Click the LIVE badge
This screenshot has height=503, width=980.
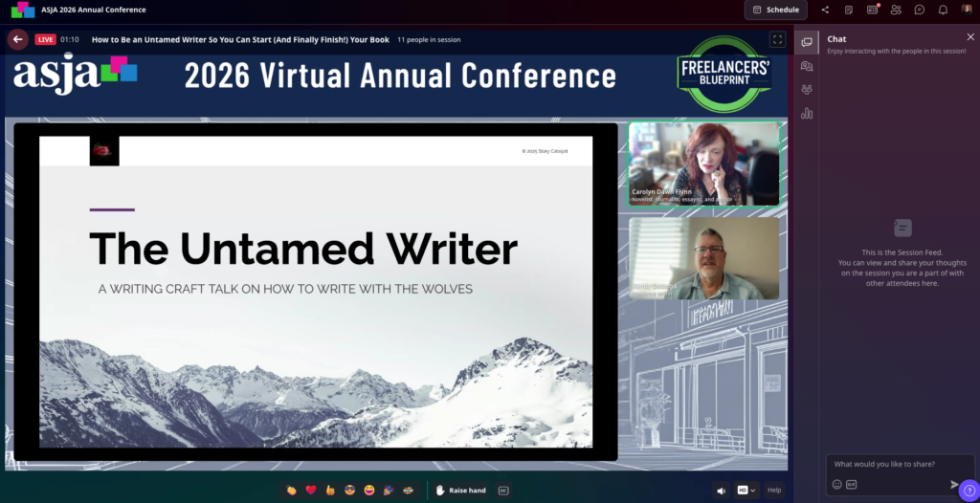[x=46, y=39]
